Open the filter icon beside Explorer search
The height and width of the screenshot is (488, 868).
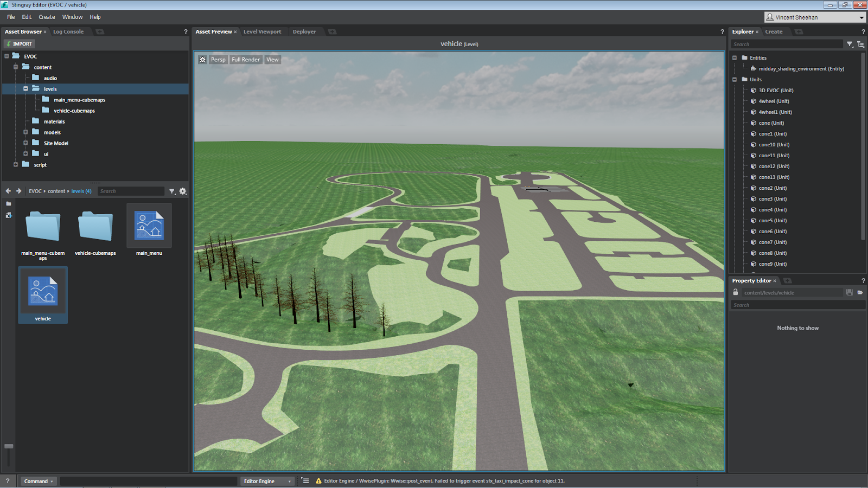(x=850, y=44)
